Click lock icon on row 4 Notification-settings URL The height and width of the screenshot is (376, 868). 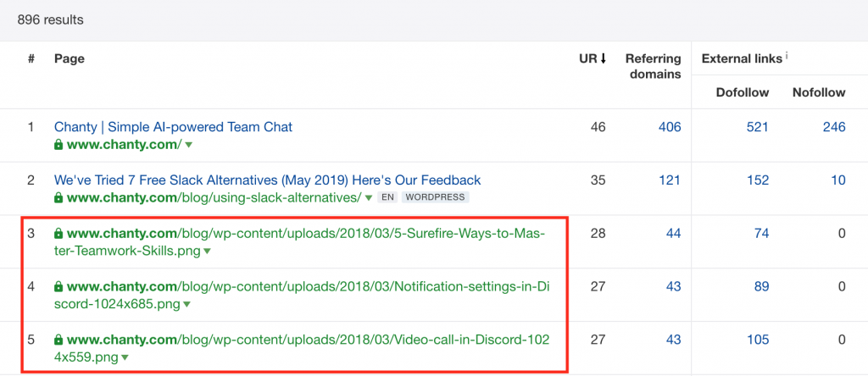(x=58, y=286)
